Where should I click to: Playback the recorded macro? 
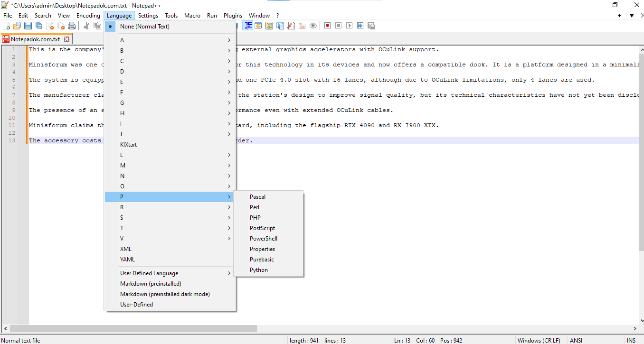coord(349,26)
